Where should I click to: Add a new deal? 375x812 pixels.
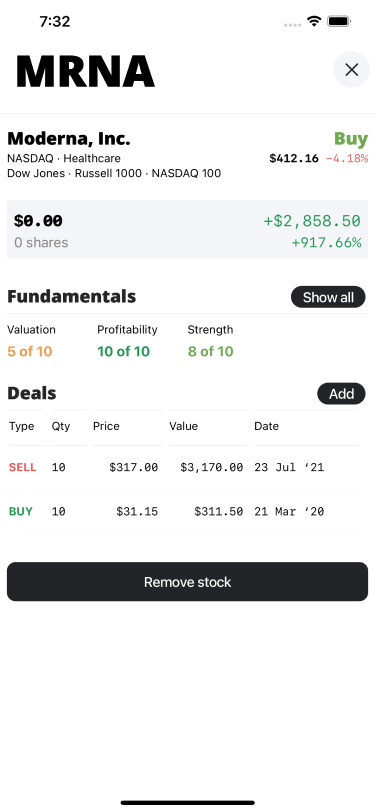pyautogui.click(x=341, y=394)
